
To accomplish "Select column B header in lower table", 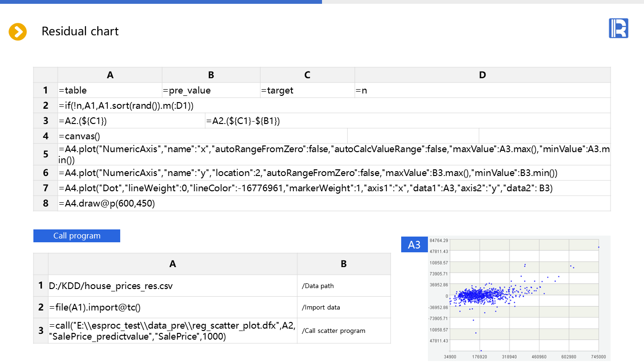I will tap(343, 264).
